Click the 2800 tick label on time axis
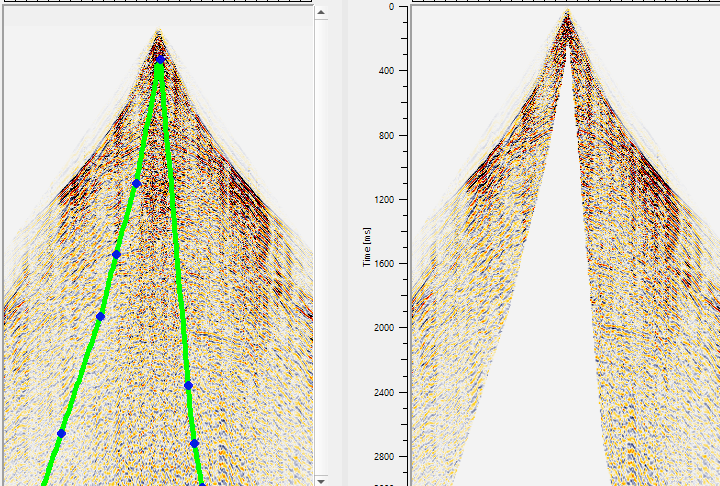Image resolution: width=720 pixels, height=486 pixels. click(x=385, y=457)
